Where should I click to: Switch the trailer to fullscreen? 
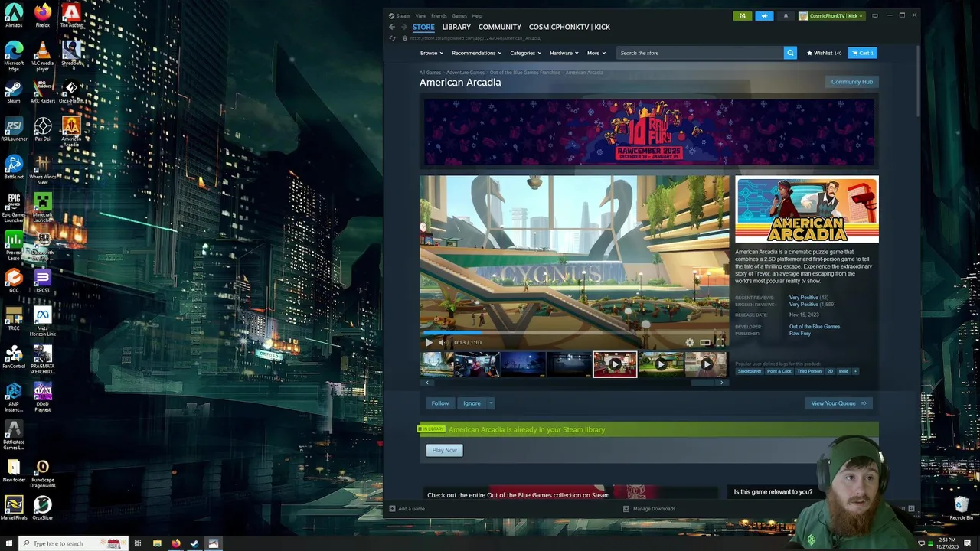click(x=720, y=342)
